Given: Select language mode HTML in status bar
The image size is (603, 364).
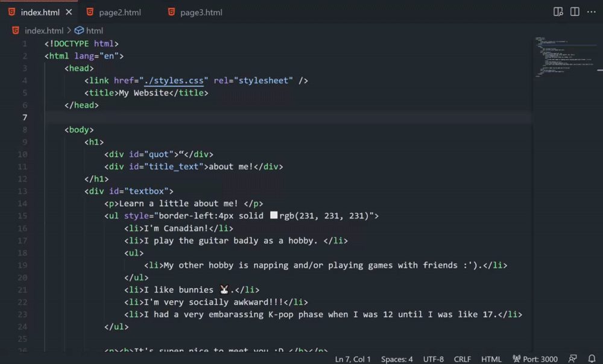Looking at the screenshot, I should tap(491, 359).
